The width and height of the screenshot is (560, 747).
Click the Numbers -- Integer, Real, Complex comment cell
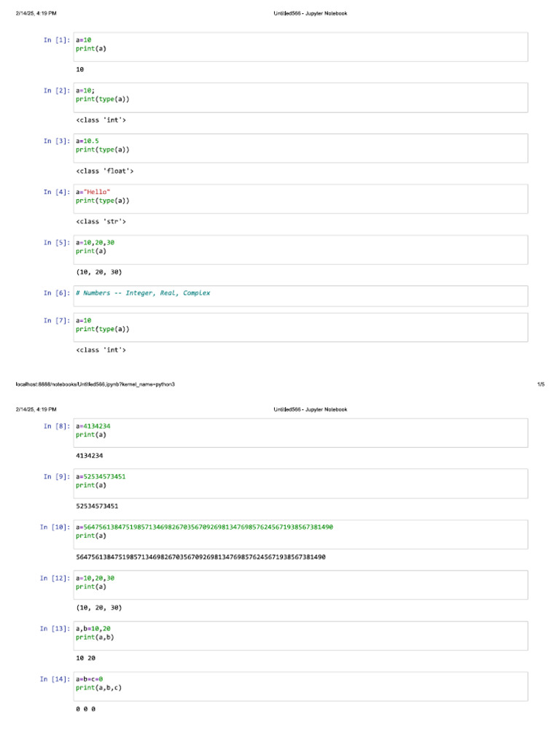click(300, 295)
